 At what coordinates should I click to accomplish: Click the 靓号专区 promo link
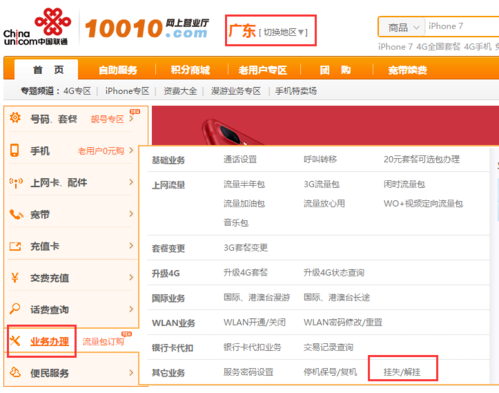[107, 119]
